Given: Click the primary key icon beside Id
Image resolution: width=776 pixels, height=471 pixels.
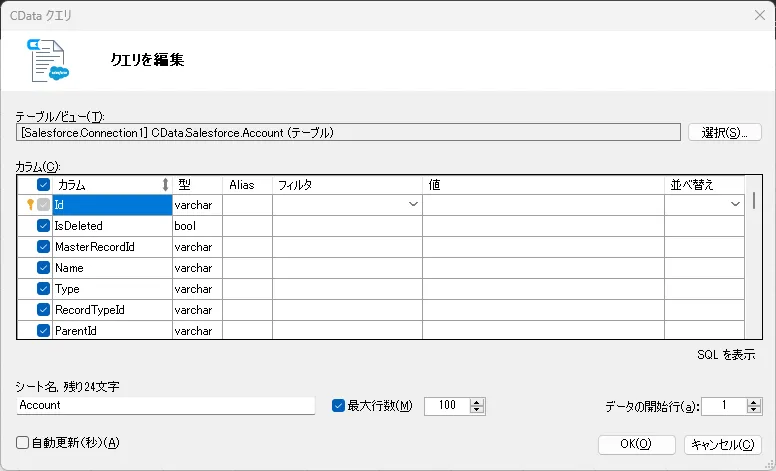Looking at the screenshot, I should click(x=30, y=204).
